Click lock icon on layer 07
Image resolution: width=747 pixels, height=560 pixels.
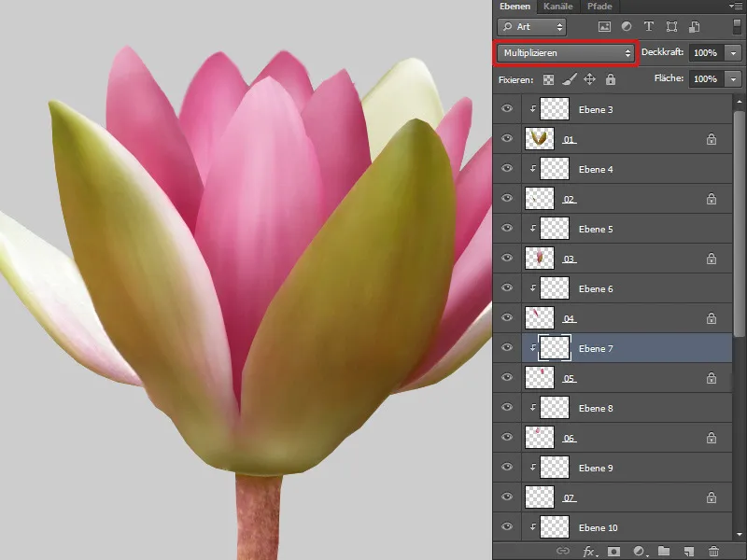[x=712, y=497]
